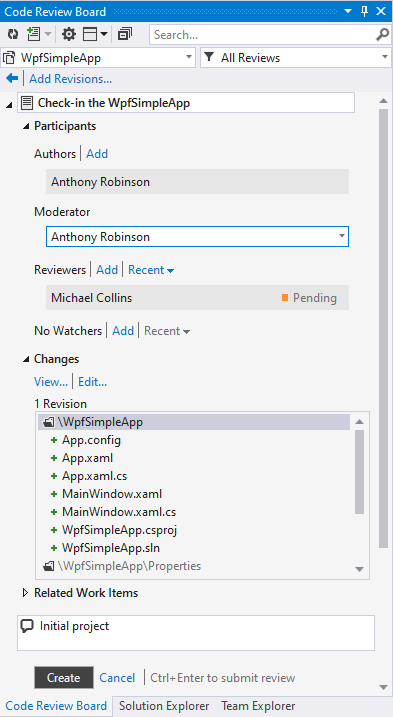Screen dimensions: 393x717
Task: Select reviewer Michael Collins row
Action: coord(197,298)
